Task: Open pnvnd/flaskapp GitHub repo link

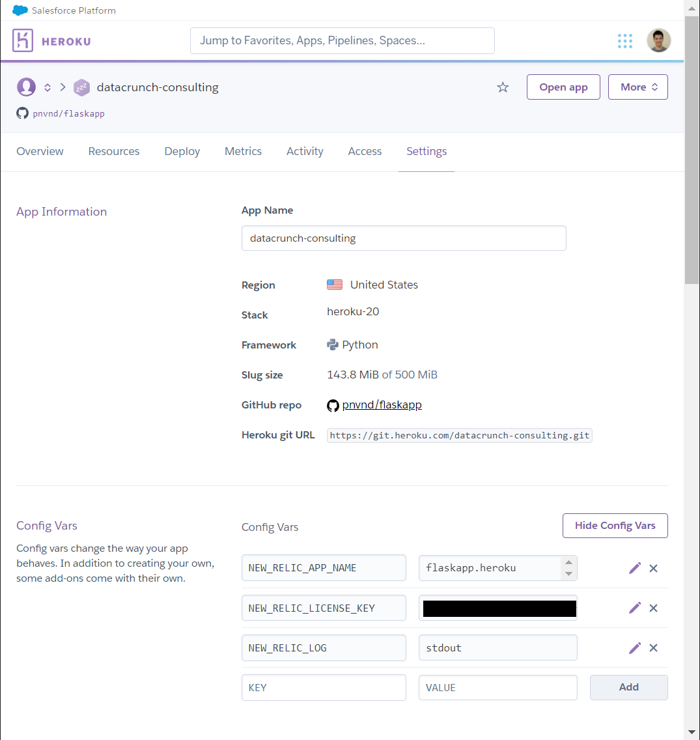Action: tap(382, 405)
